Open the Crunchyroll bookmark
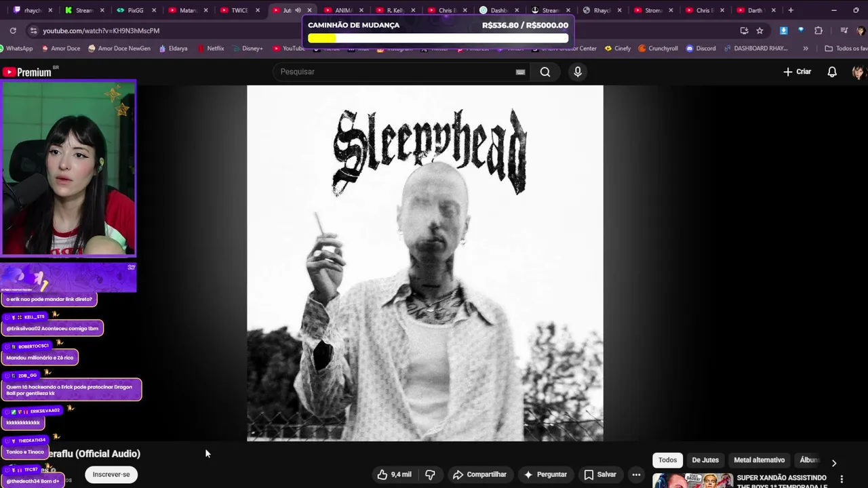 (x=658, y=48)
